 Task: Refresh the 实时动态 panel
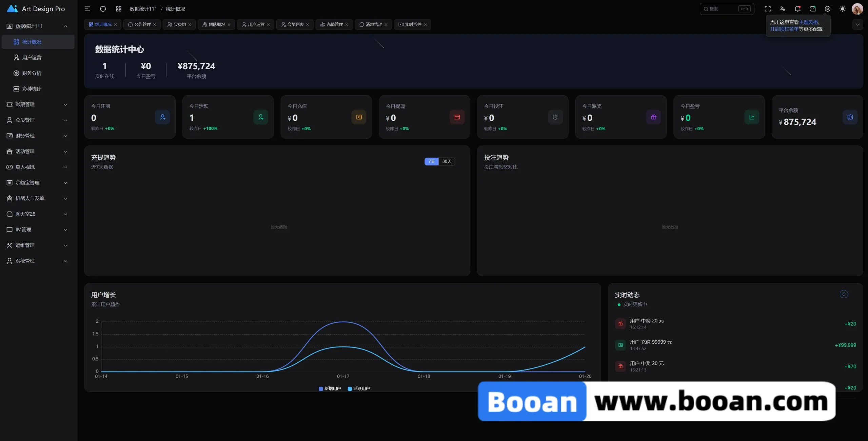(x=844, y=294)
